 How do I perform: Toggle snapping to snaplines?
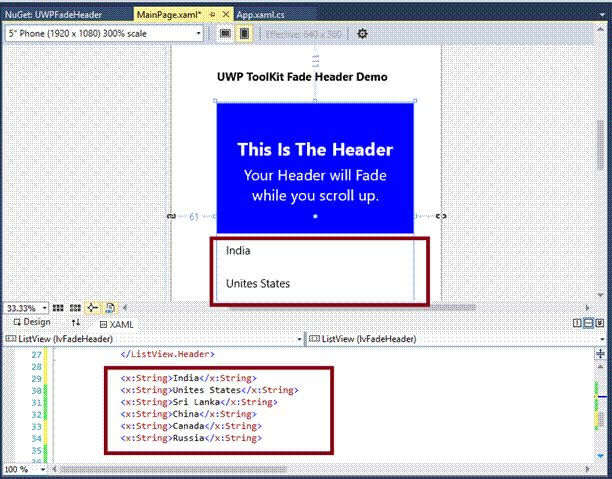pyautogui.click(x=93, y=308)
